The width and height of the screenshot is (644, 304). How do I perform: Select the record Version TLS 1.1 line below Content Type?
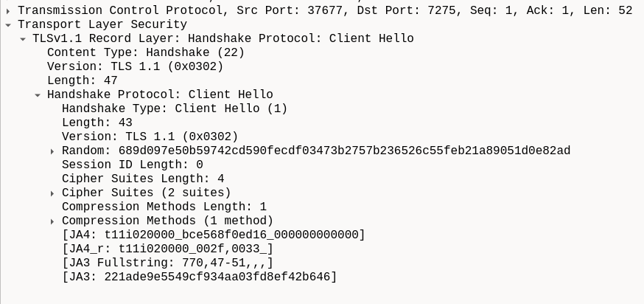(x=135, y=66)
